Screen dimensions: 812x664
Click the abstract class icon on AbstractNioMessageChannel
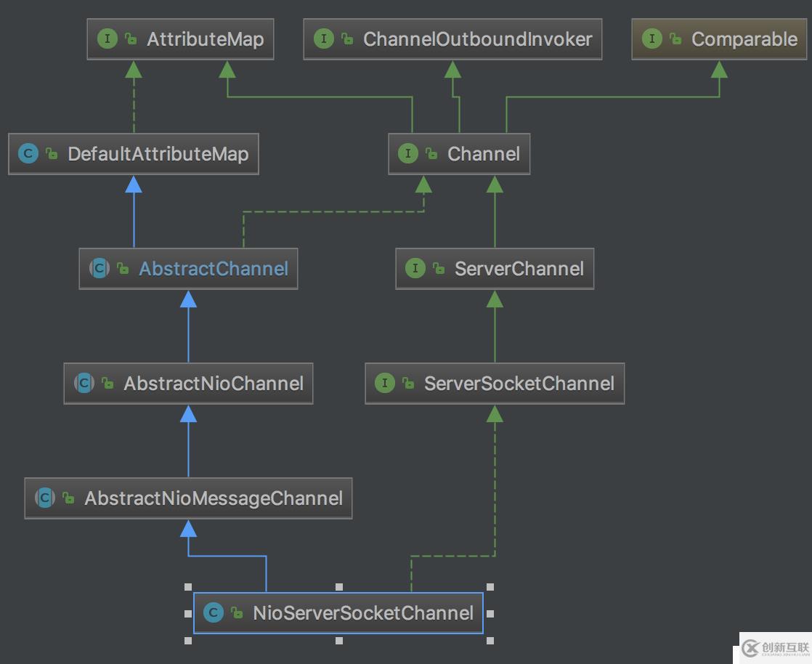coord(45,498)
